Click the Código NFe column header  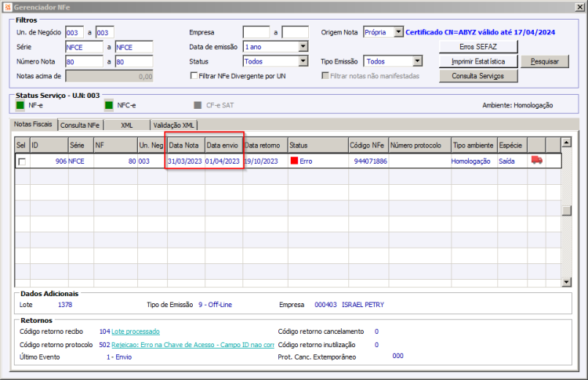coord(368,145)
